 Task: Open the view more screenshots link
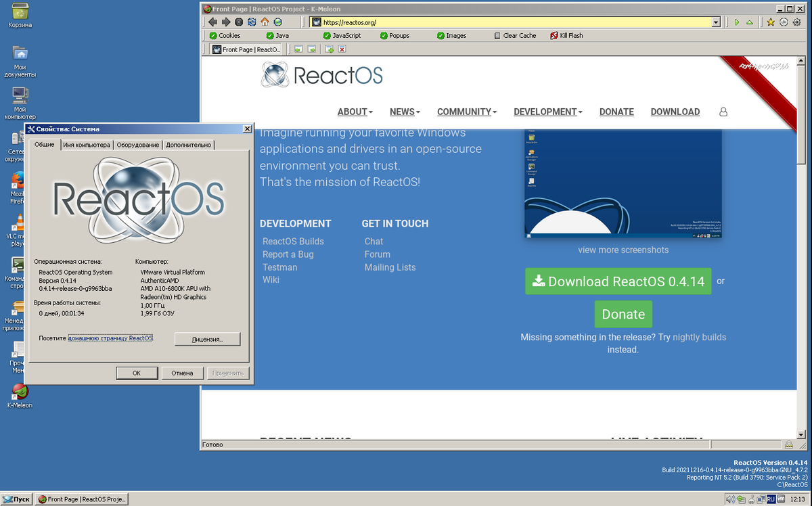click(x=623, y=250)
